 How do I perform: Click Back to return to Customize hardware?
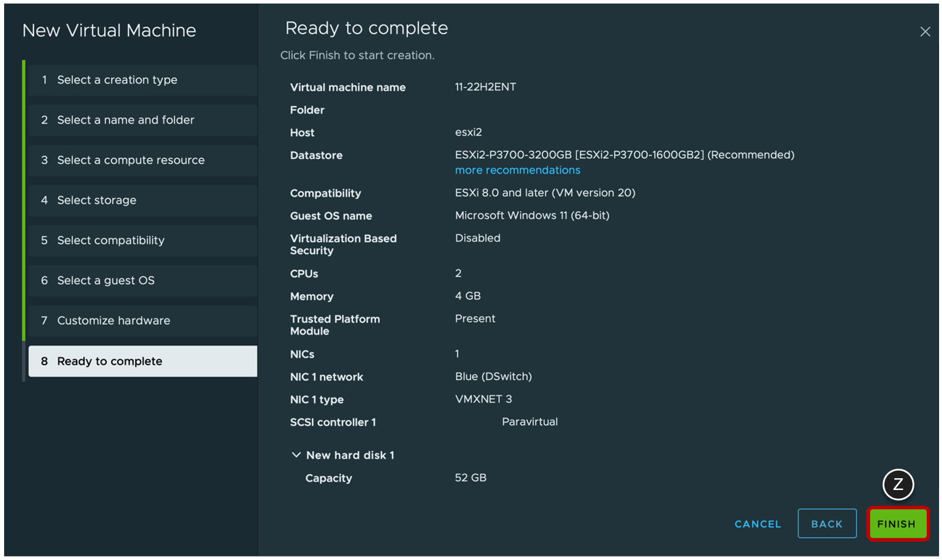[x=827, y=524]
